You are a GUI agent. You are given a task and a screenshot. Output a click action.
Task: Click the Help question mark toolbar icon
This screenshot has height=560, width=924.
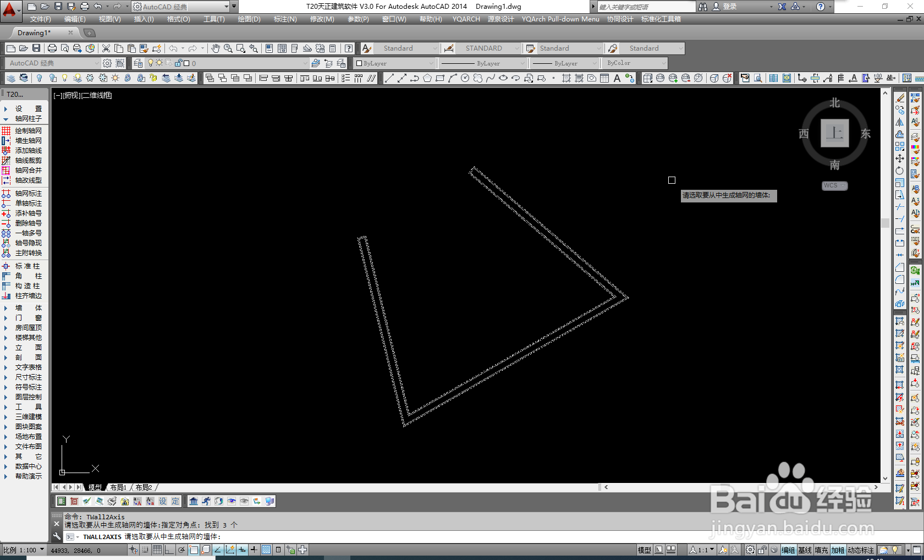coord(349,48)
